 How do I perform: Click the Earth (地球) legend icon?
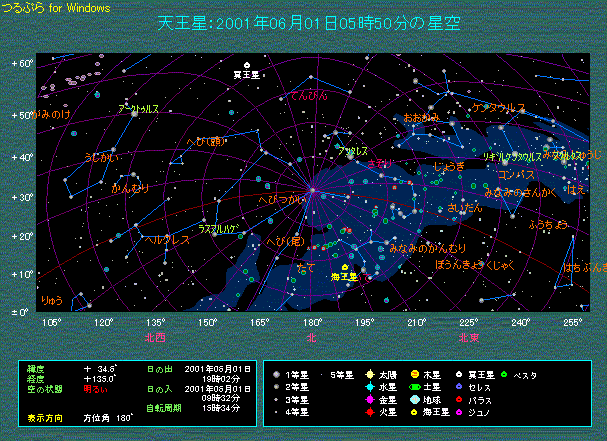416,398
